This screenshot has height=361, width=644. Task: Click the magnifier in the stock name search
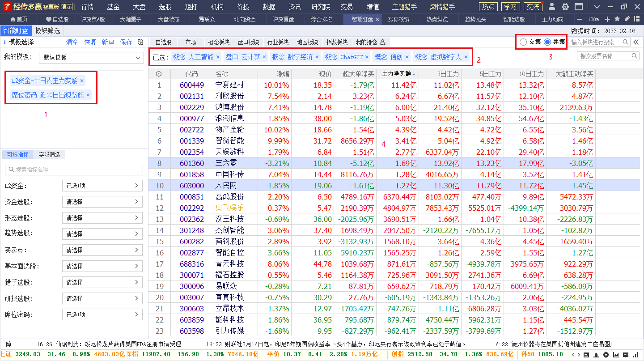pyautogui.click(x=635, y=56)
